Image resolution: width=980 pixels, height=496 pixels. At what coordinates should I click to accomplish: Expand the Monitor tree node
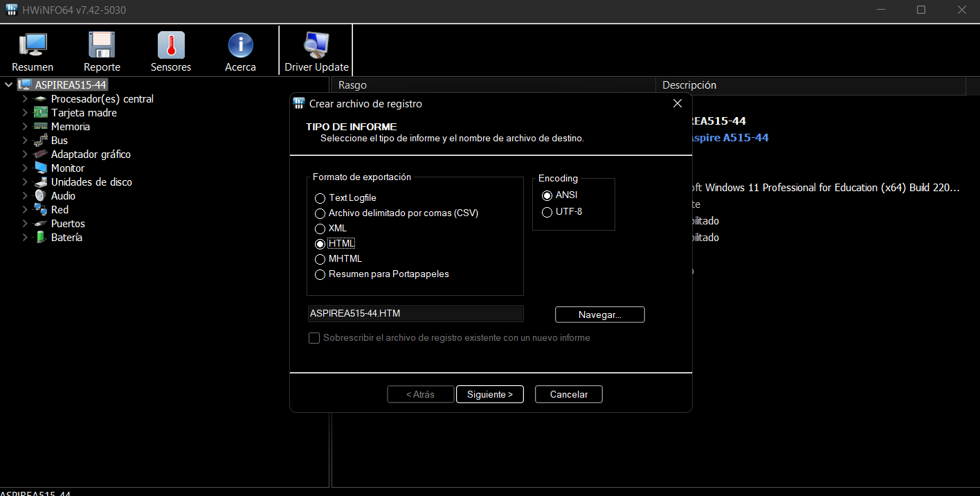pos(25,168)
